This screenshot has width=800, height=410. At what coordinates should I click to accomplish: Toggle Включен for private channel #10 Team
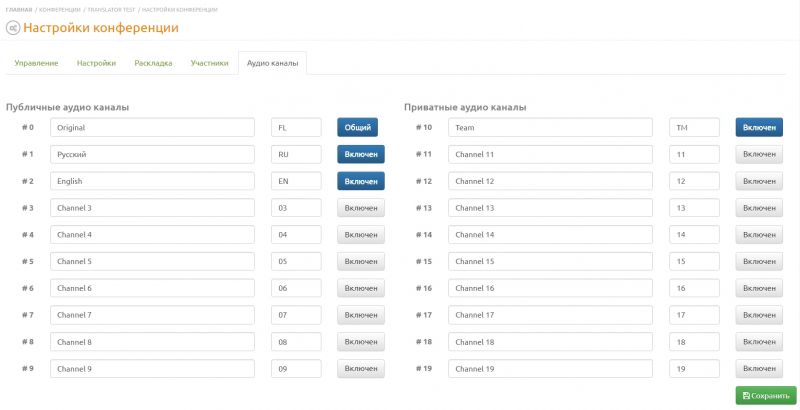click(759, 127)
